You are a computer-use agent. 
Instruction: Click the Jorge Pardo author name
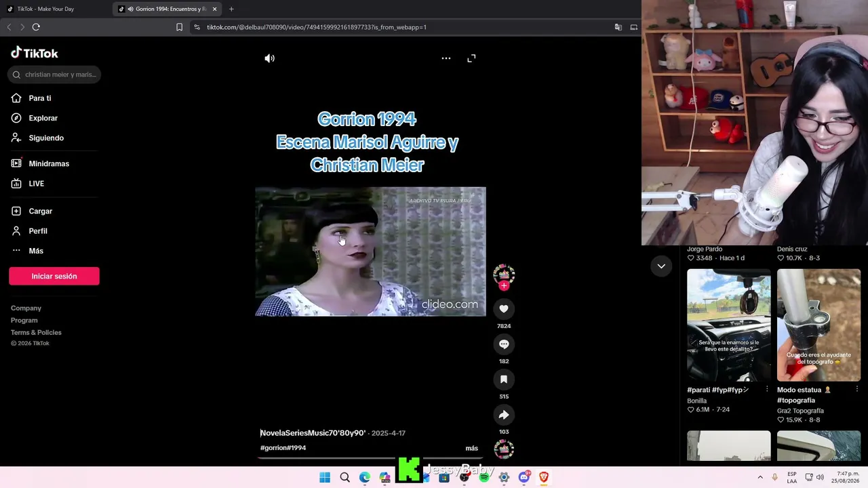point(705,249)
